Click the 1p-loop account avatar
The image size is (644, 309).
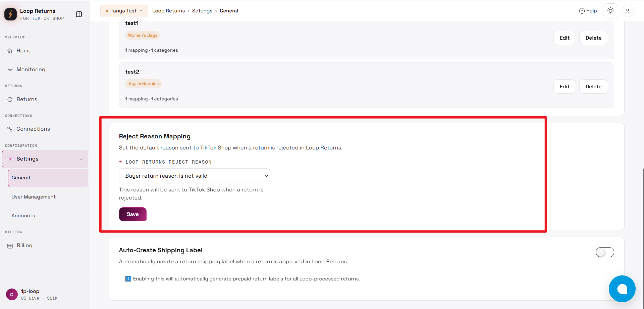(x=12, y=295)
